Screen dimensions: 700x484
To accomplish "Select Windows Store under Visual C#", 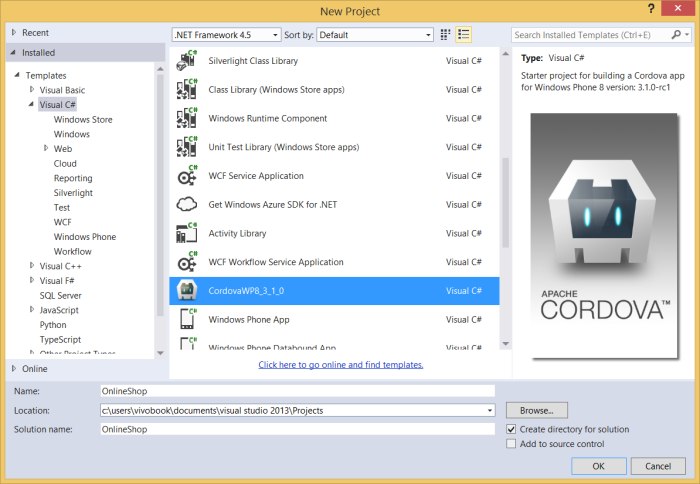I will point(83,119).
